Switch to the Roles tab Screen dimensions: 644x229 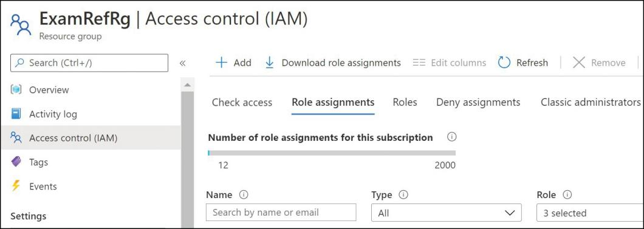[x=405, y=102]
